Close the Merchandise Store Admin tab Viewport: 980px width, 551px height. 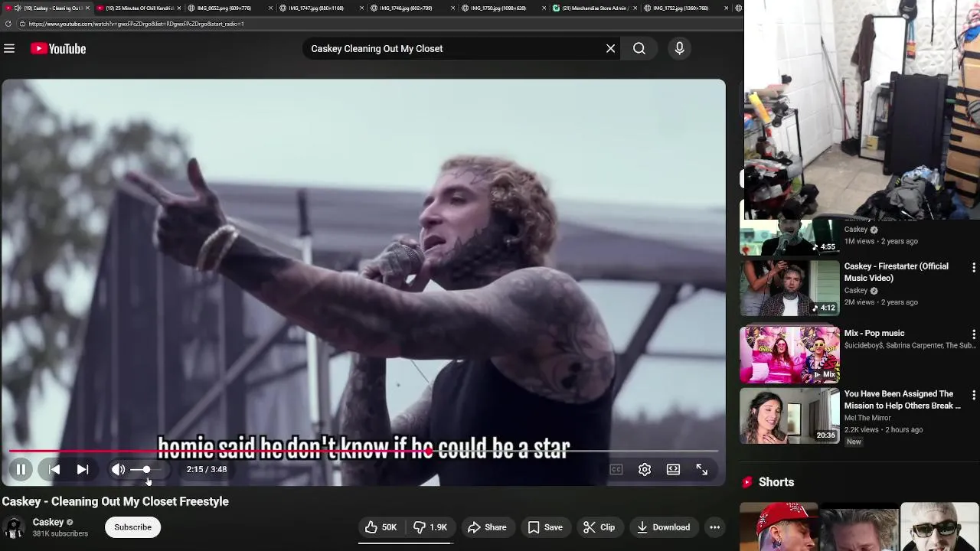coord(635,8)
